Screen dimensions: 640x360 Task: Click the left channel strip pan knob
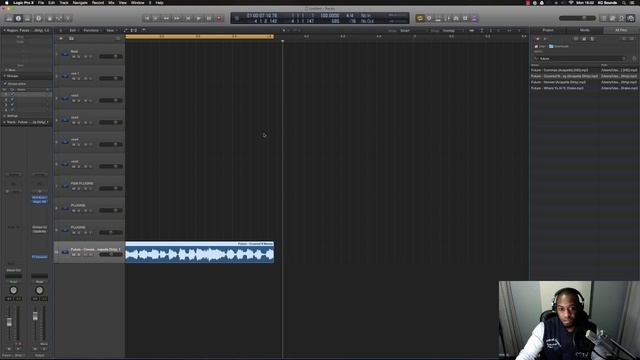13,290
